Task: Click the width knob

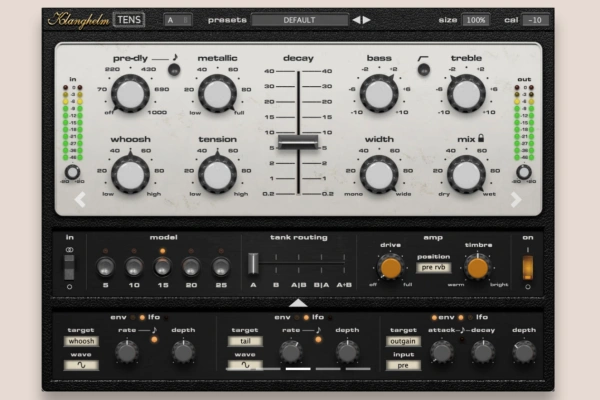Action: (379, 175)
